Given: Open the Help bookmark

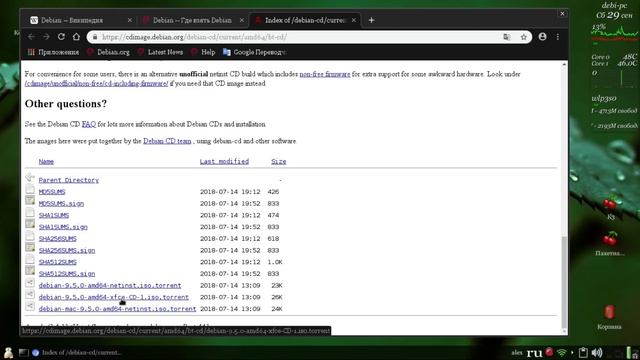Looking at the screenshot, I should (203, 52).
